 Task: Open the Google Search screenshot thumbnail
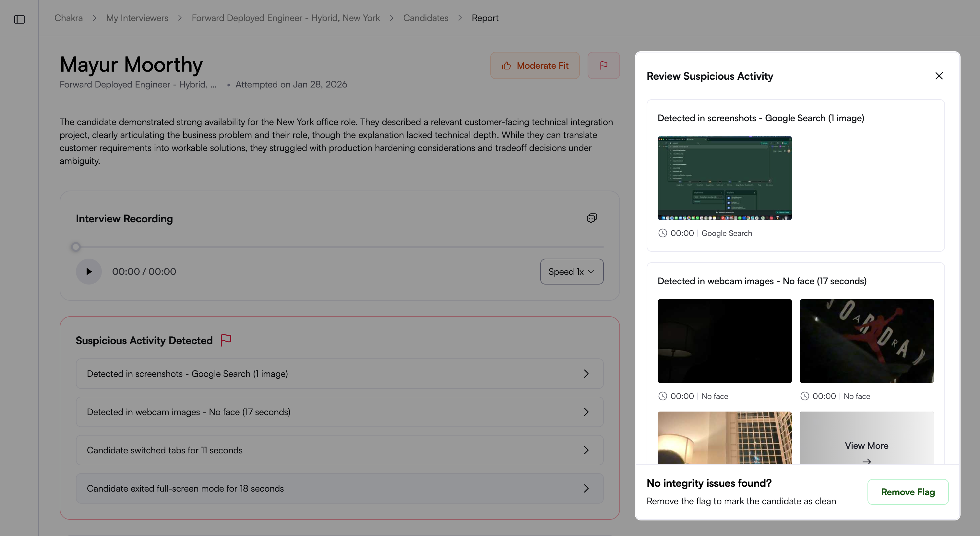(x=724, y=178)
